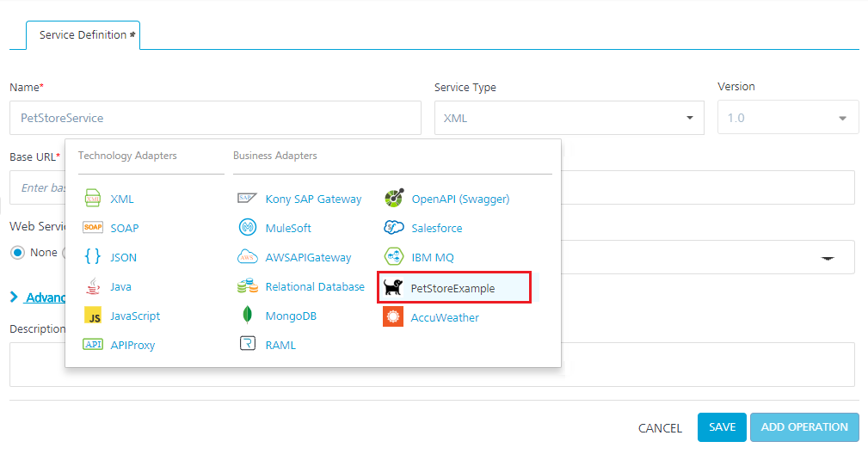Expand the Advanced section chevron
This screenshot has height=460, width=868.
[14, 297]
